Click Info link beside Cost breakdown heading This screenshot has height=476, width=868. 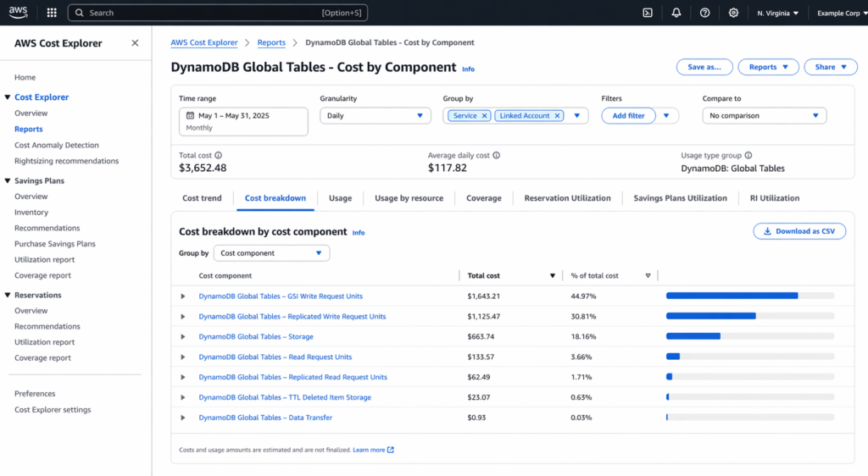(359, 233)
